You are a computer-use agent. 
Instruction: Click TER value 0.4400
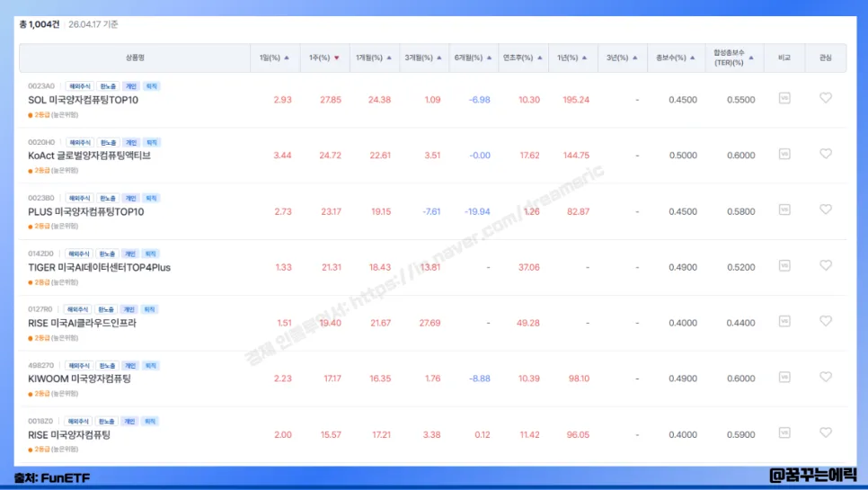click(740, 323)
